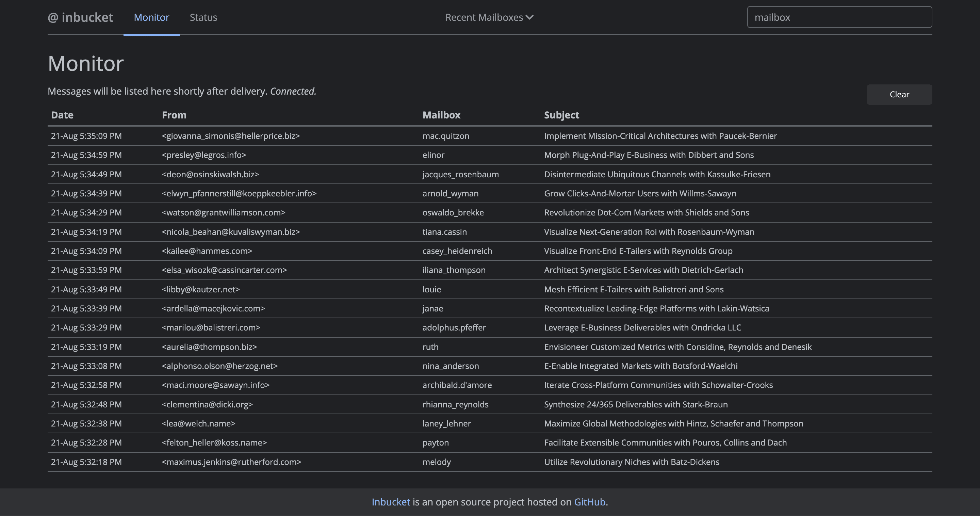Select the janae mailbox cell
The height and width of the screenshot is (516, 980).
click(x=432, y=308)
